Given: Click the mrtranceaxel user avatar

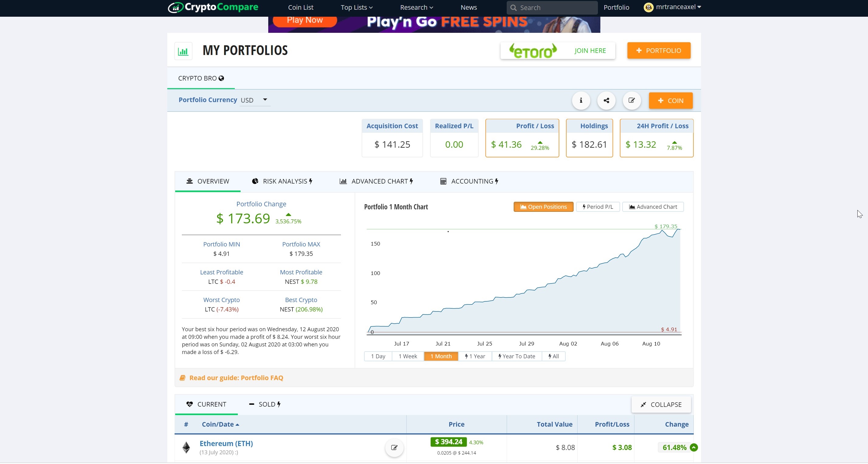Looking at the screenshot, I should click(648, 7).
